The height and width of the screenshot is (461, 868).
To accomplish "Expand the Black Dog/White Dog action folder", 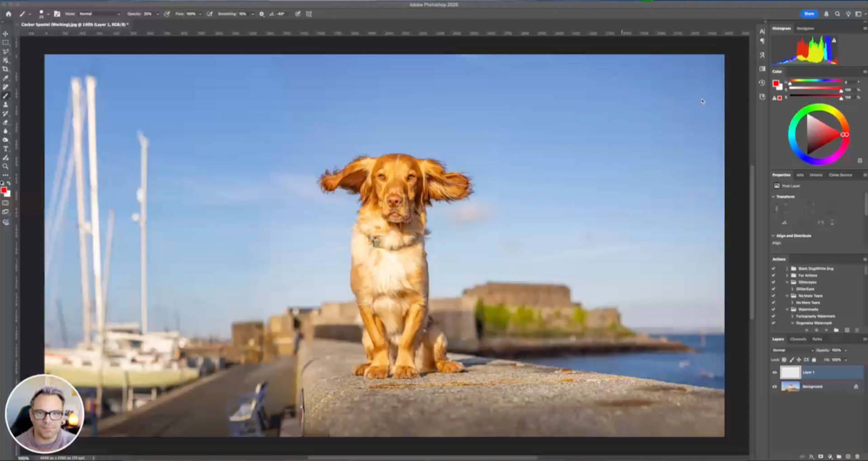I will point(787,269).
